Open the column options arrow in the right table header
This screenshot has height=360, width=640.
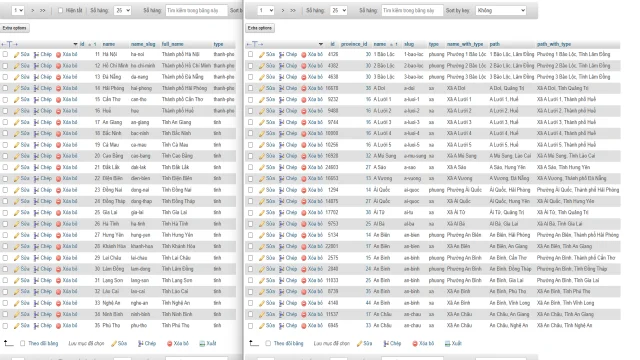pyautogui.click(x=320, y=44)
